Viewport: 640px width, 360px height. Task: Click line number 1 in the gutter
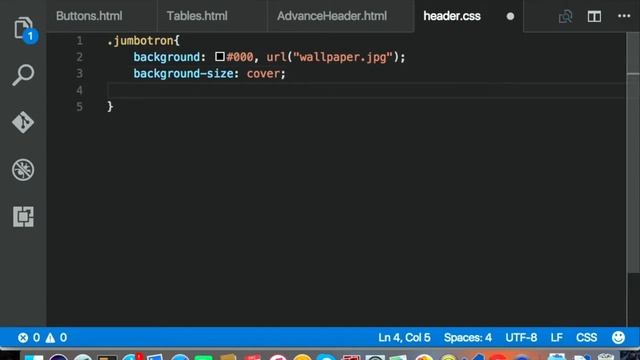point(79,41)
